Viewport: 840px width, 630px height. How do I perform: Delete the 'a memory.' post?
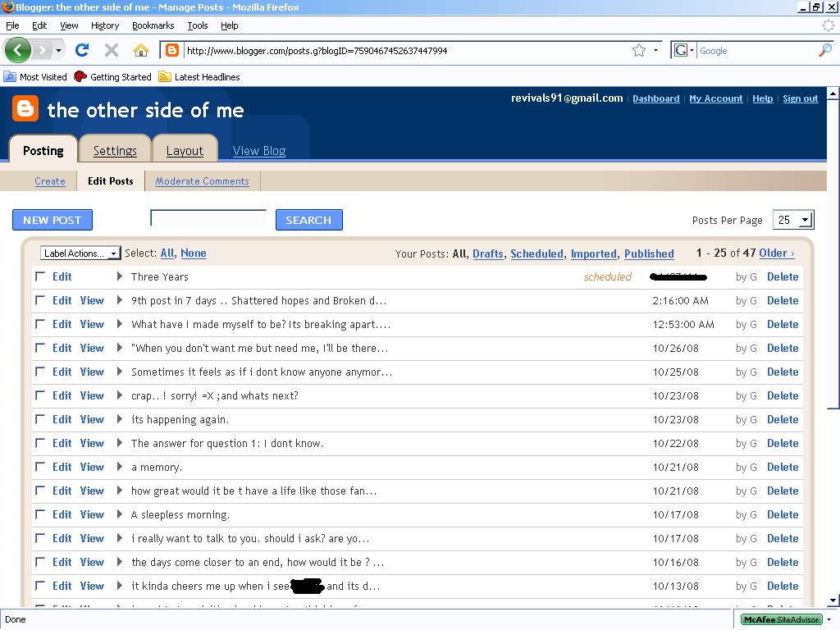pos(782,467)
